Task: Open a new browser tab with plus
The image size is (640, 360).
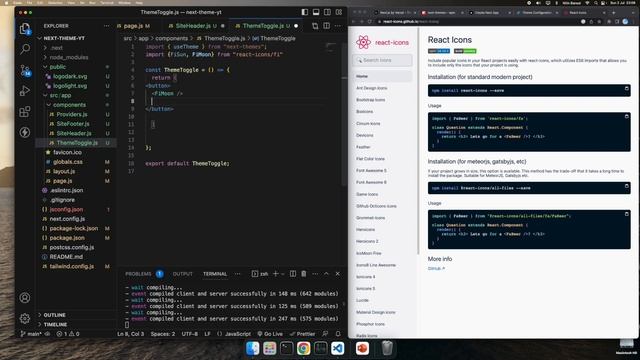Action: pos(613,13)
